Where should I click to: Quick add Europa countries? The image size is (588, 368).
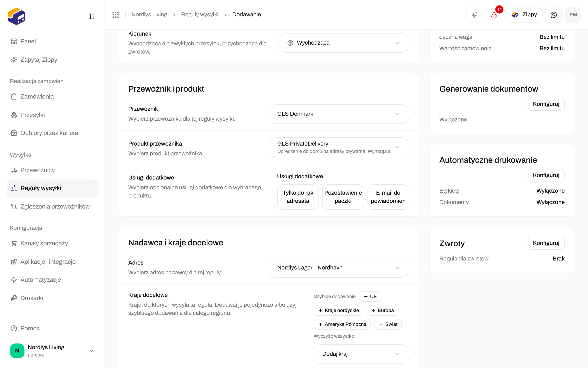point(382,310)
